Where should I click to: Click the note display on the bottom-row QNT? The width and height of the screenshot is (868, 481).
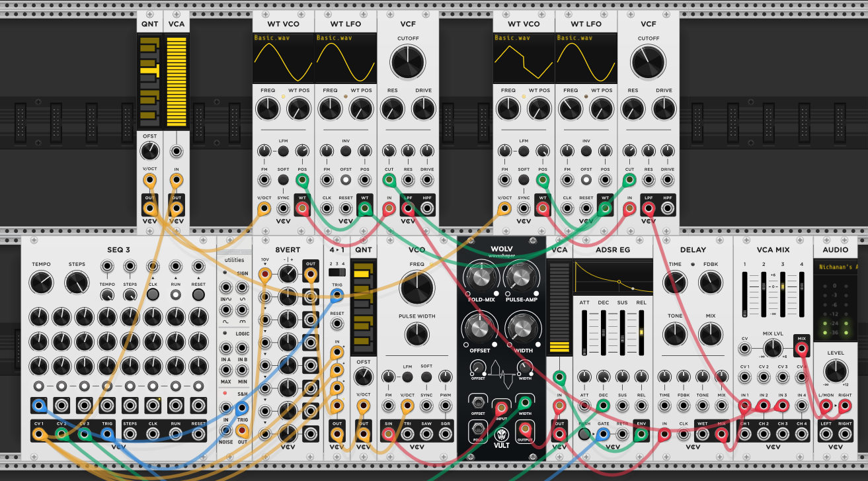coord(362,307)
